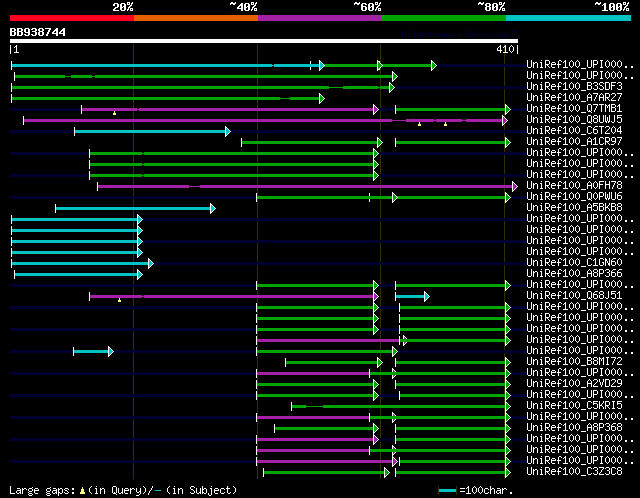
Task: Click the red 20% identity legend segment
Action: coord(71,18)
